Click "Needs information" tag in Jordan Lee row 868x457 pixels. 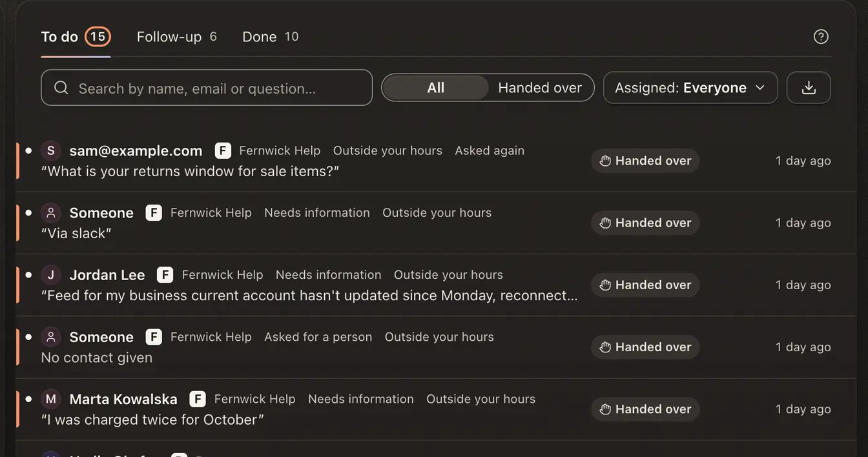coord(328,275)
